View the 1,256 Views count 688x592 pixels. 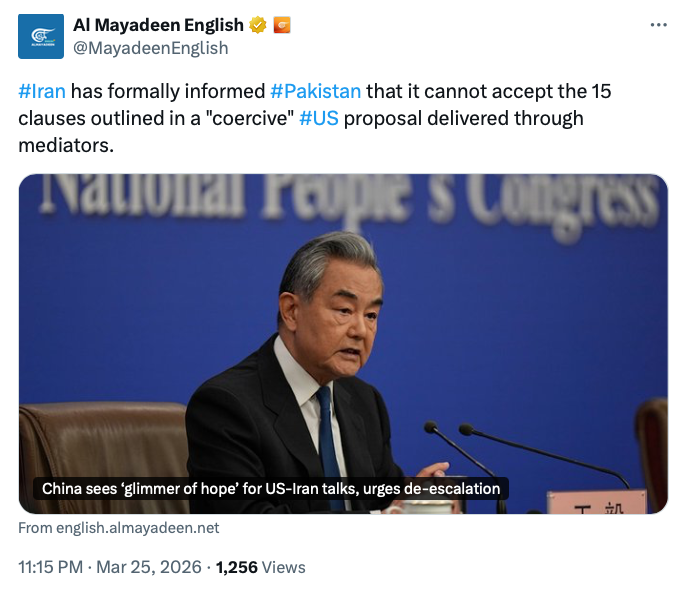click(x=260, y=567)
